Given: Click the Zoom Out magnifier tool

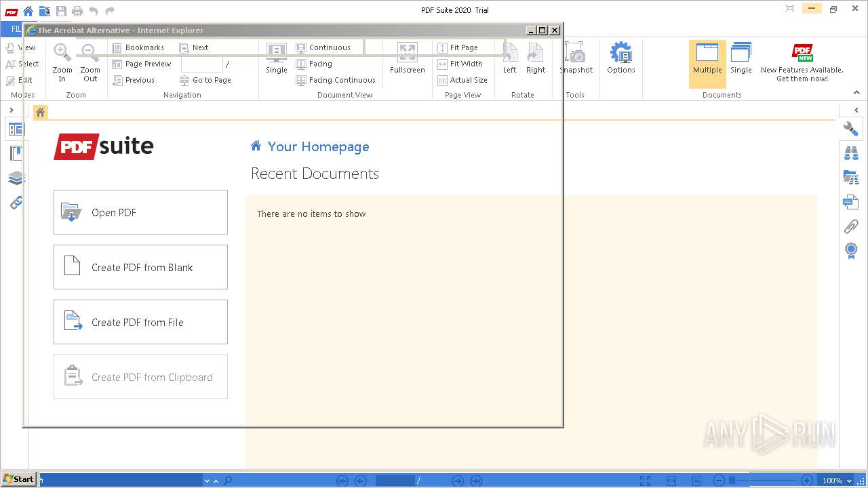Looking at the screenshot, I should coord(90,62).
